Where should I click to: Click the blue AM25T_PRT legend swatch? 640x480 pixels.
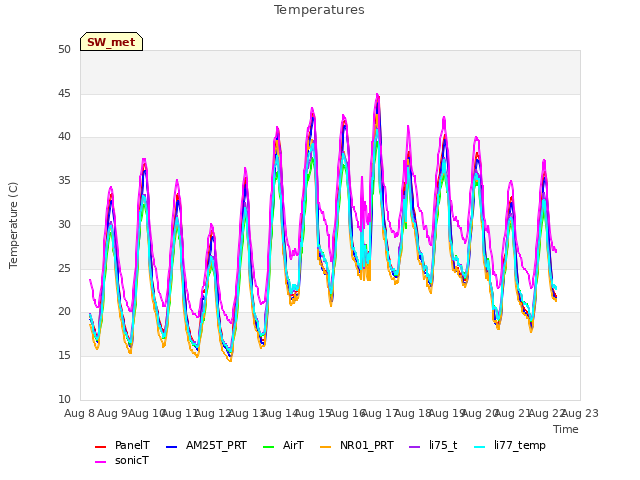171,447
